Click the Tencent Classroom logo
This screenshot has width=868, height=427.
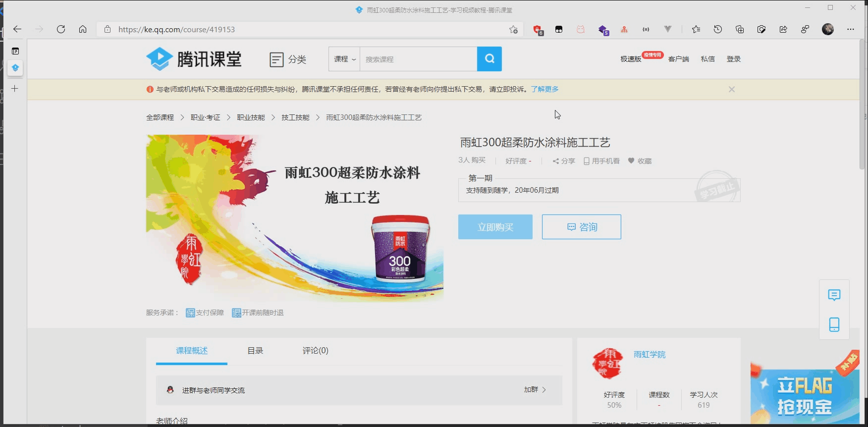194,59
